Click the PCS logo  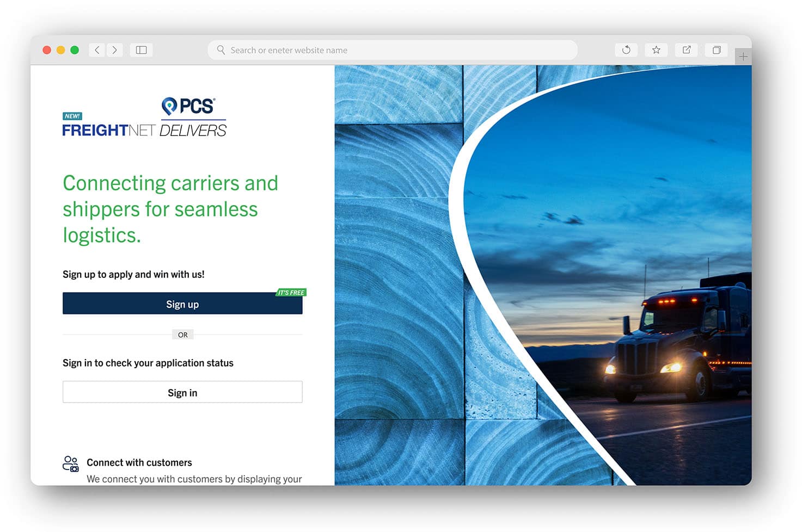click(x=188, y=106)
